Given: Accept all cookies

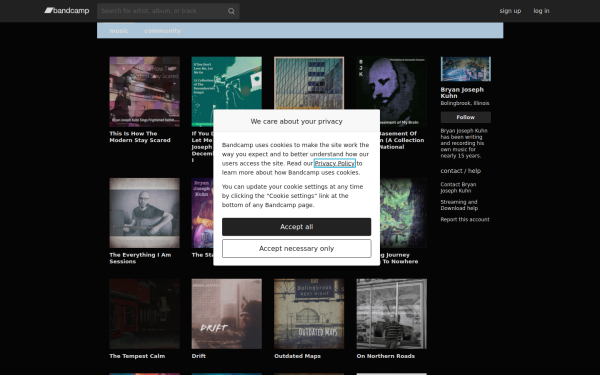Looking at the screenshot, I should (297, 227).
